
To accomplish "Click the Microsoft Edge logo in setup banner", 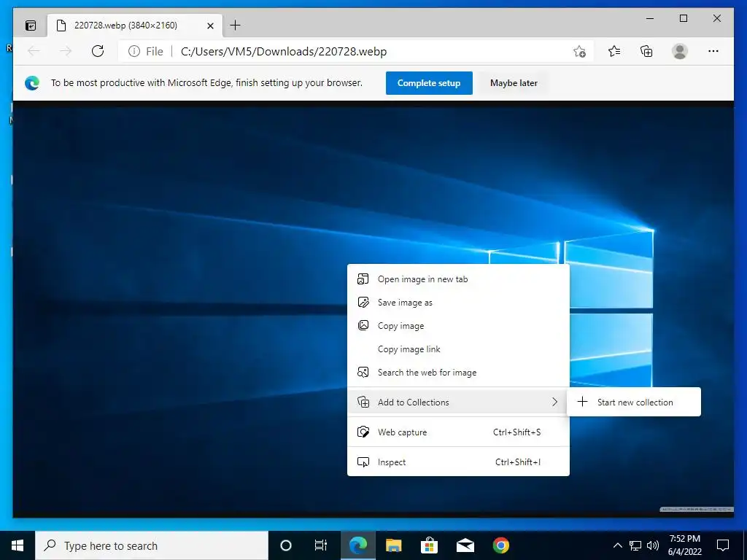I will click(x=32, y=83).
